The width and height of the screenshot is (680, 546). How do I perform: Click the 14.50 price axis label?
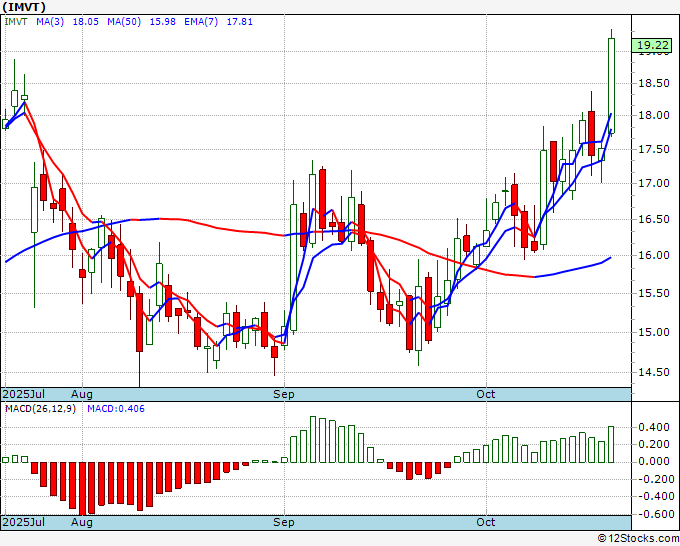coord(654,372)
